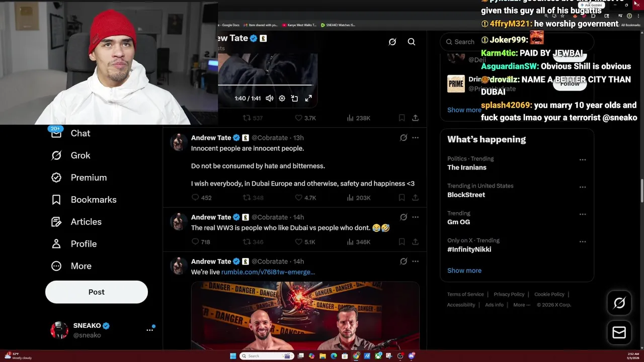Mute the video volume icon
The width and height of the screenshot is (644, 362).
[270, 99]
